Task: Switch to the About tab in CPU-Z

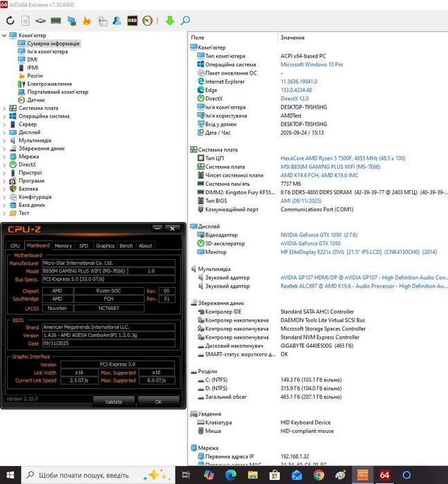Action: (x=145, y=245)
